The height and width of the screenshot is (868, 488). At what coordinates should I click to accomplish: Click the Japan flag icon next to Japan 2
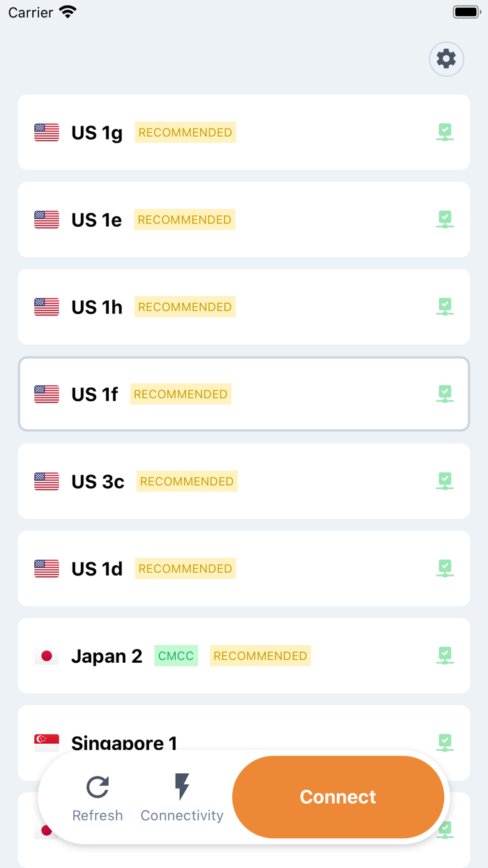point(46,655)
